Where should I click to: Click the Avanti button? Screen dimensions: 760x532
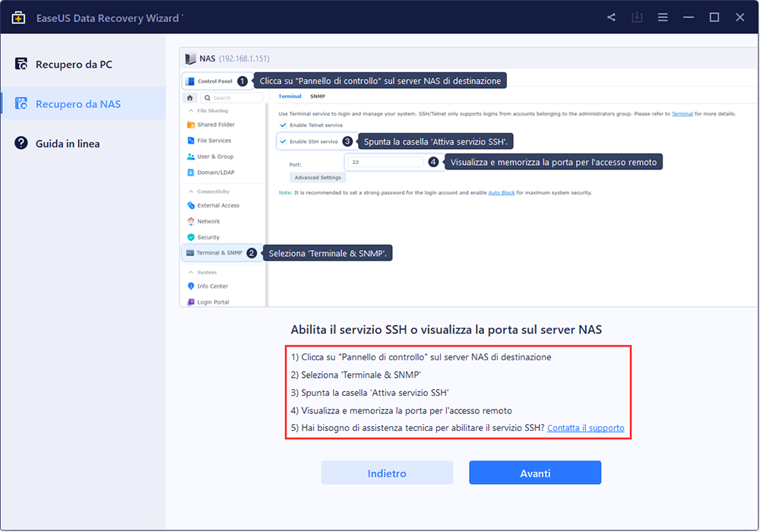coord(535,473)
